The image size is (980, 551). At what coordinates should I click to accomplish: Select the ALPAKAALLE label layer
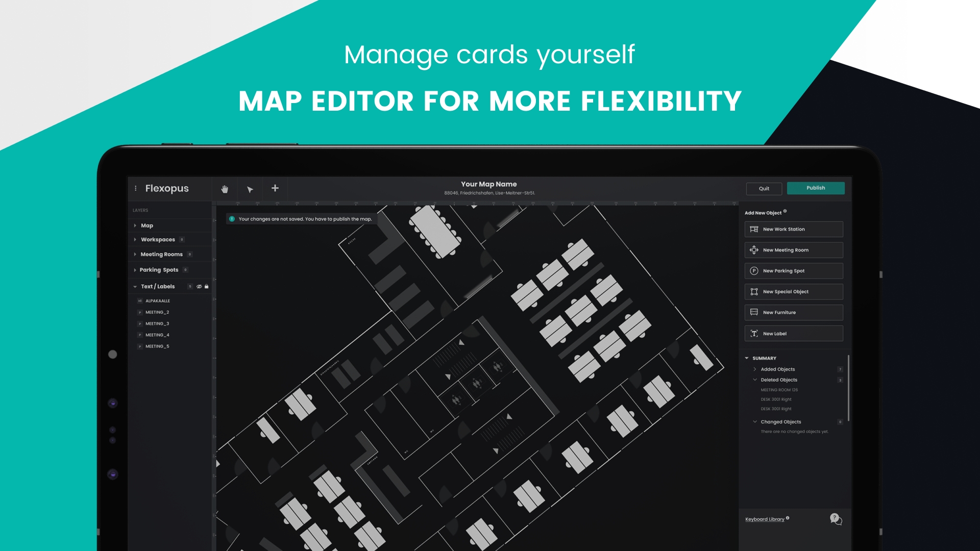coord(158,301)
